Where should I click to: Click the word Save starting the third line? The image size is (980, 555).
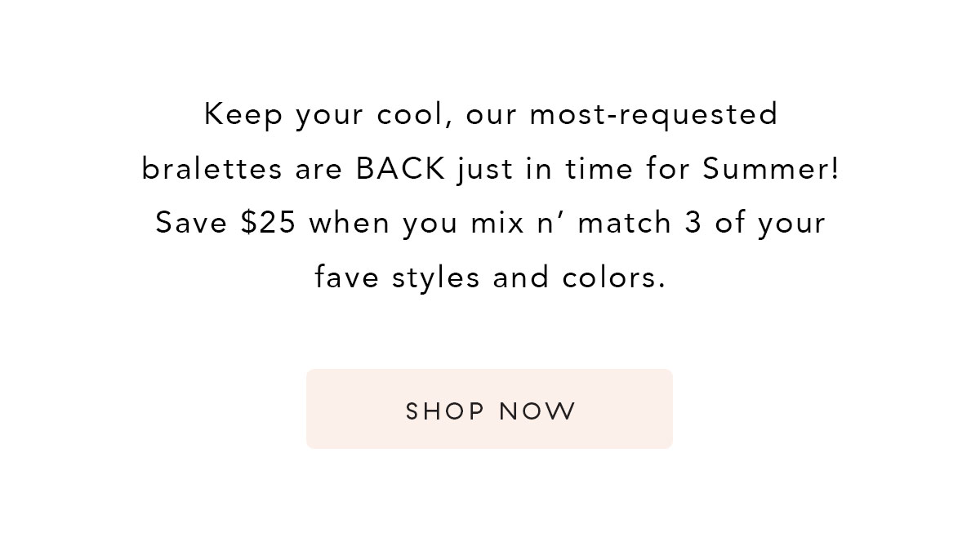click(x=193, y=223)
